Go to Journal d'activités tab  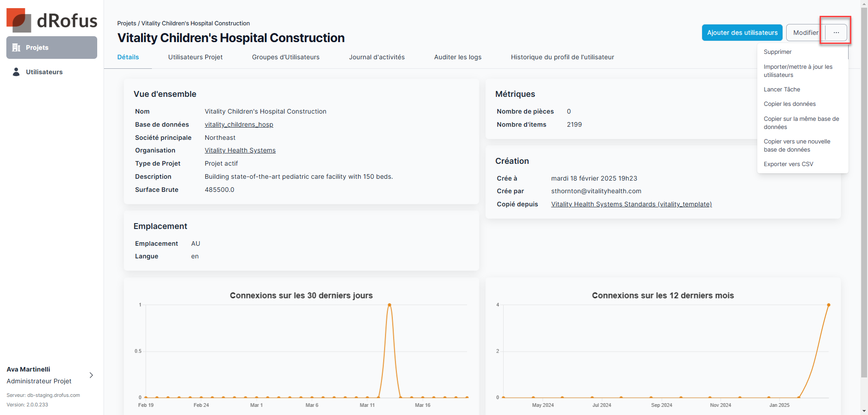coord(377,57)
